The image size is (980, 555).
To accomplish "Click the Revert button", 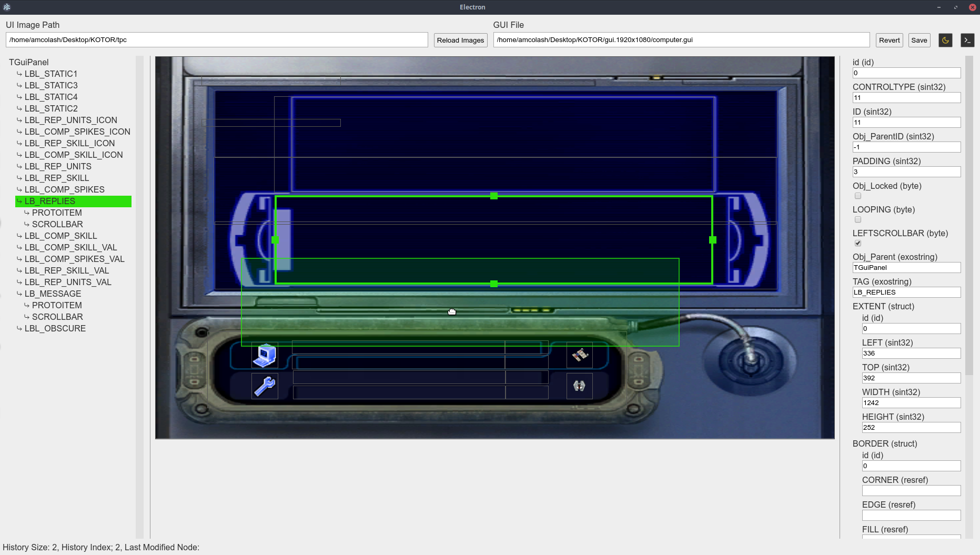I will (889, 40).
